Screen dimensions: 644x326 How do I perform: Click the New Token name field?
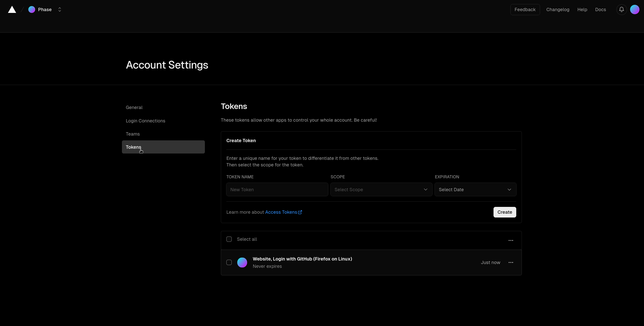[277, 189]
